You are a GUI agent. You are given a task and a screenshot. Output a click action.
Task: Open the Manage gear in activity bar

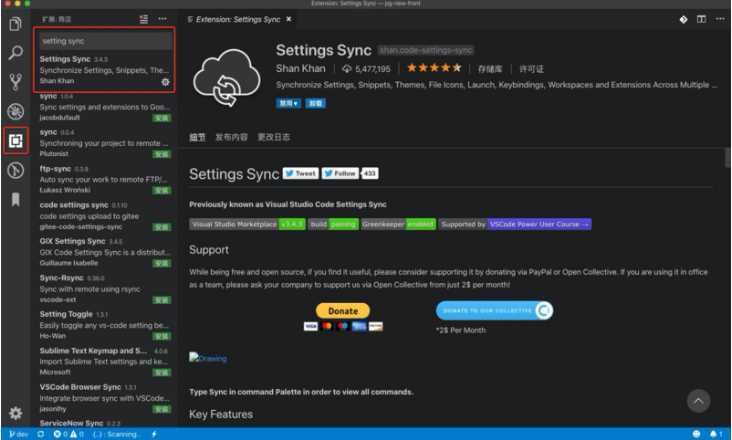(x=15, y=413)
